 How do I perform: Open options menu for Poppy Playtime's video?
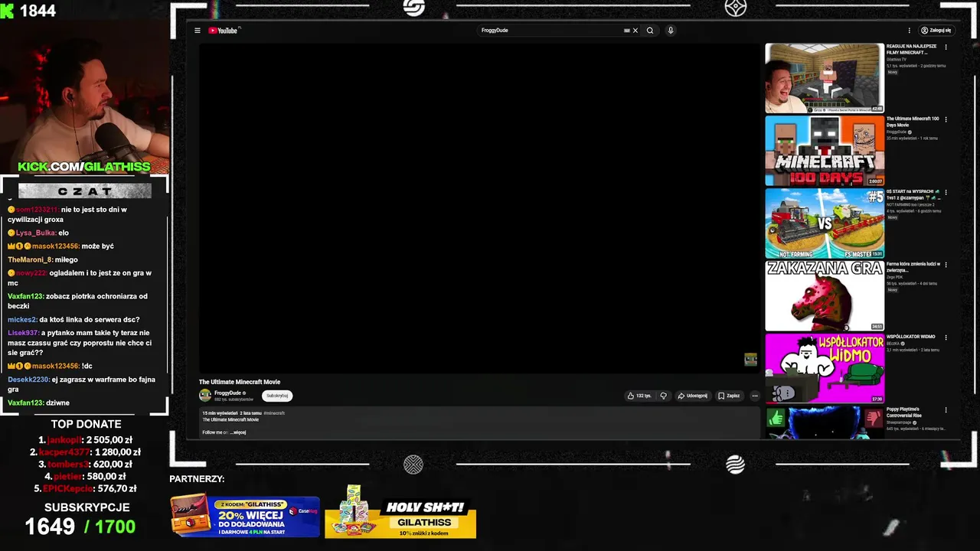click(x=946, y=409)
